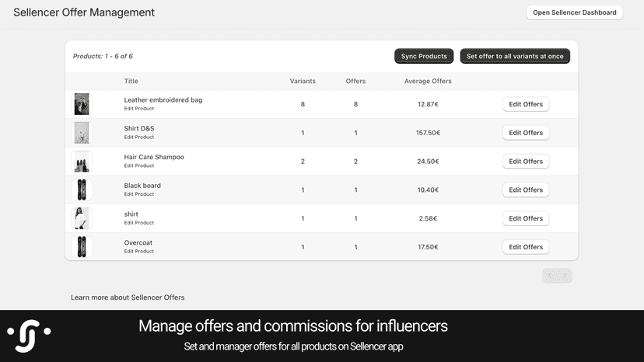Select Hair Care Shampoo thumbnail
Image resolution: width=644 pixels, height=362 pixels.
point(82,162)
